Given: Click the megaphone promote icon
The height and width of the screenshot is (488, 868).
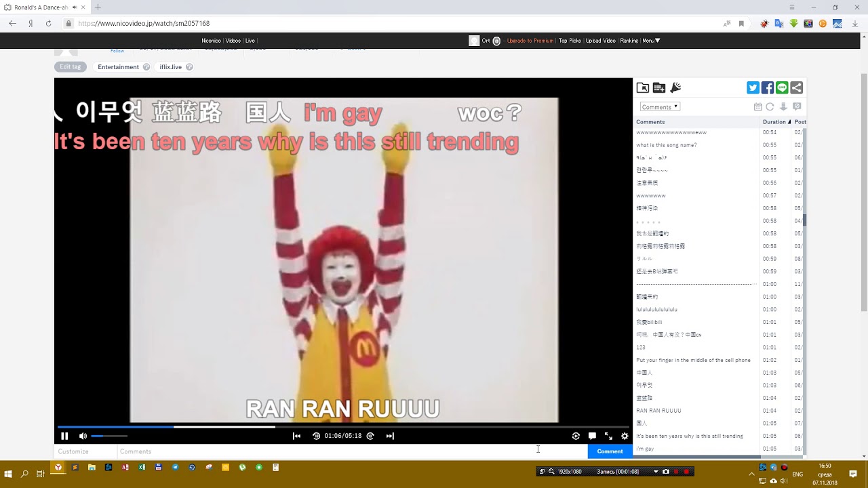Looking at the screenshot, I should 675,87.
